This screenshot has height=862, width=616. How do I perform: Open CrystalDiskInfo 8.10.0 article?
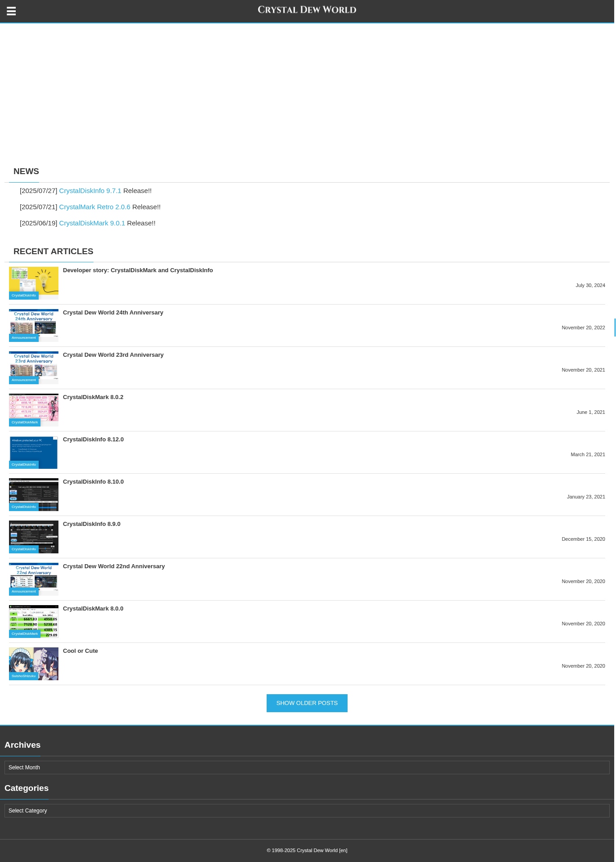pyautogui.click(x=93, y=482)
